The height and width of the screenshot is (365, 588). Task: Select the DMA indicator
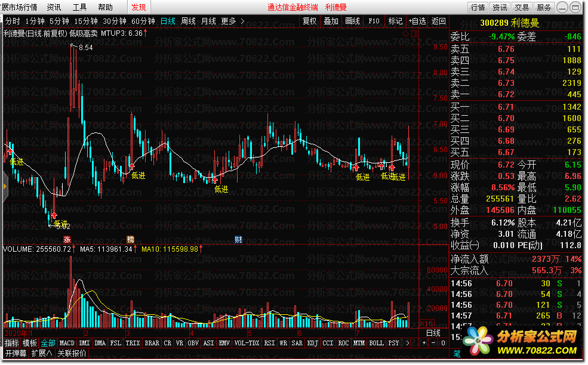click(x=100, y=343)
